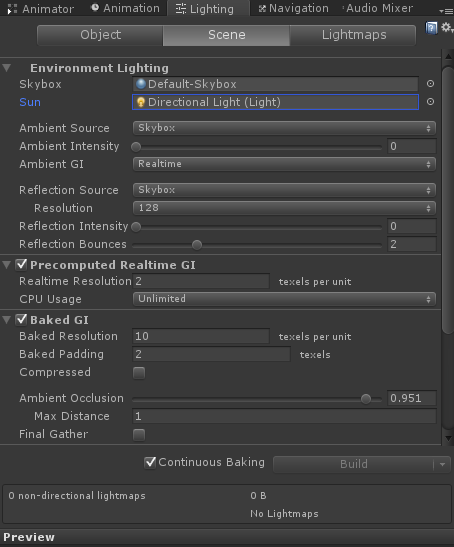Open the Lighting settings gear menu
Viewport: 454px width, 547px height.
tap(447, 28)
